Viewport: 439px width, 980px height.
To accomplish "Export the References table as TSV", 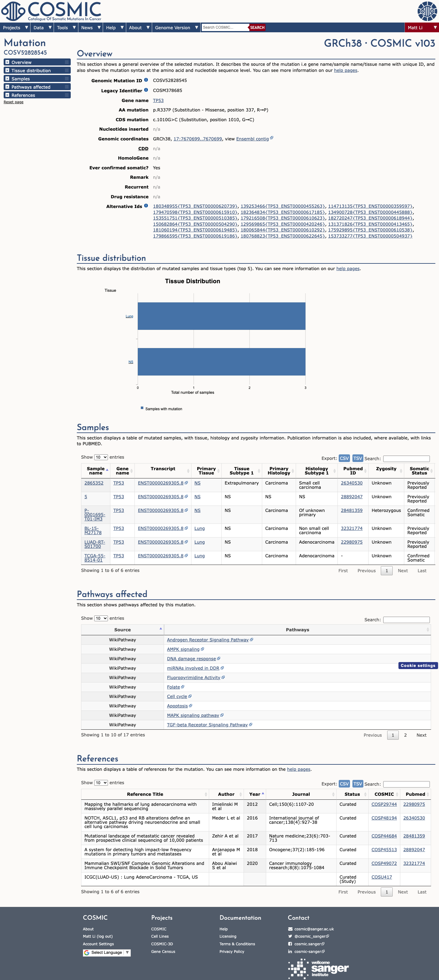I will (358, 784).
